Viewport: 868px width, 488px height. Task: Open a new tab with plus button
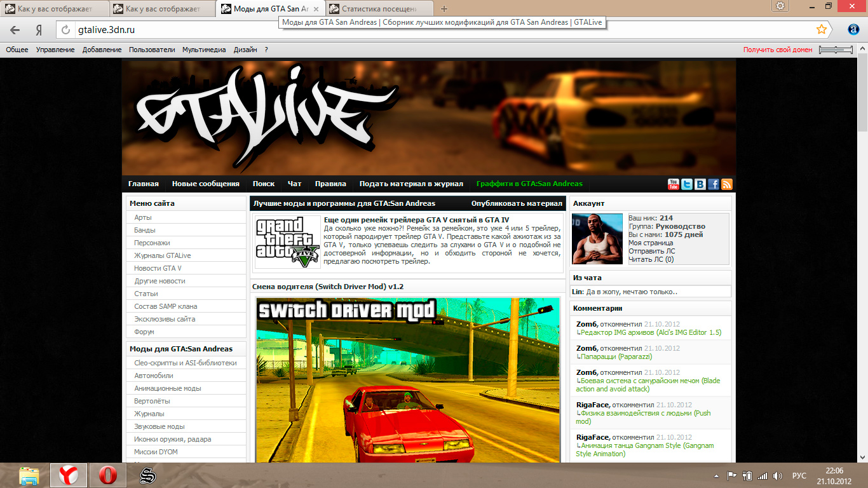coord(444,9)
